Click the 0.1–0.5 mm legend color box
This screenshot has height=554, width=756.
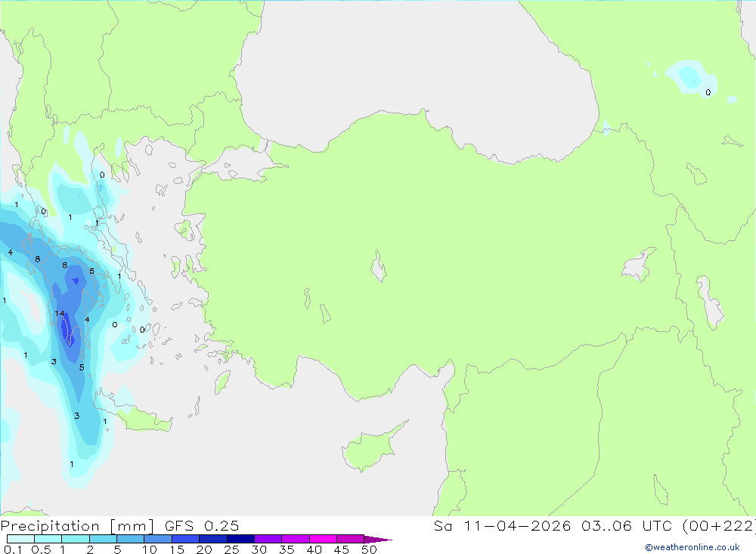click(20, 539)
